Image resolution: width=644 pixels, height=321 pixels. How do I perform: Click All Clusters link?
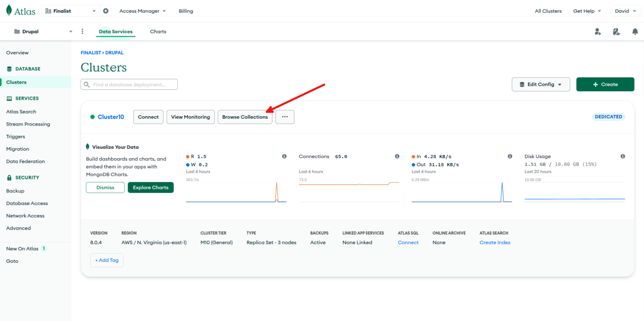click(x=548, y=11)
